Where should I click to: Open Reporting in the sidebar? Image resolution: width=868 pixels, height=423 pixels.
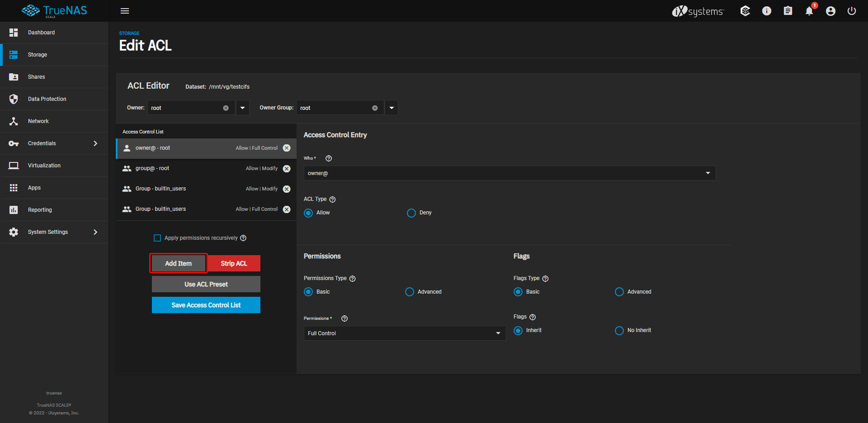[54, 210]
